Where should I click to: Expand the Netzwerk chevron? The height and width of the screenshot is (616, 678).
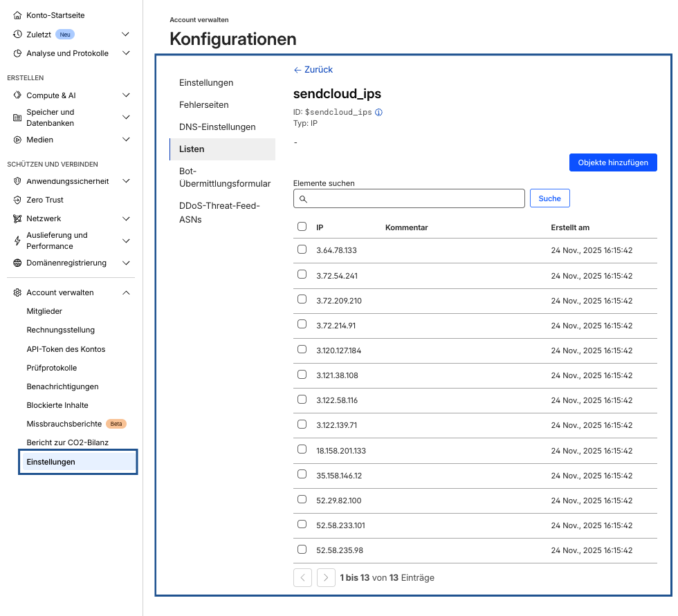(x=126, y=218)
